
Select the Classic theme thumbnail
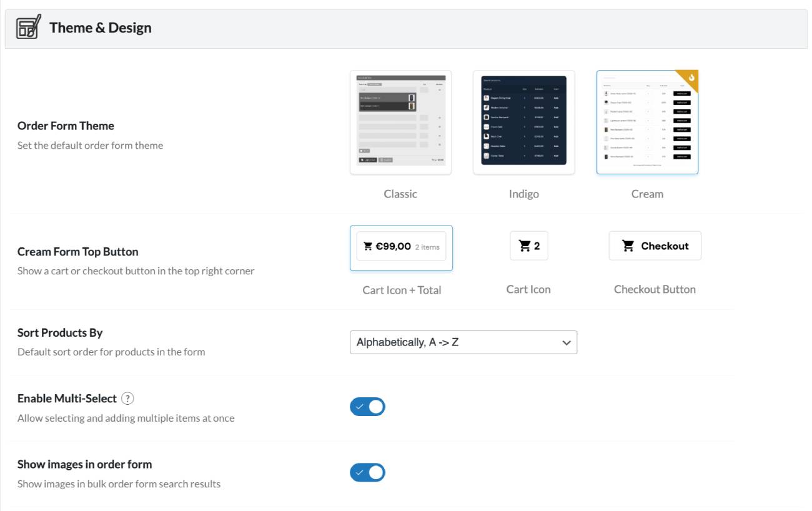click(400, 122)
